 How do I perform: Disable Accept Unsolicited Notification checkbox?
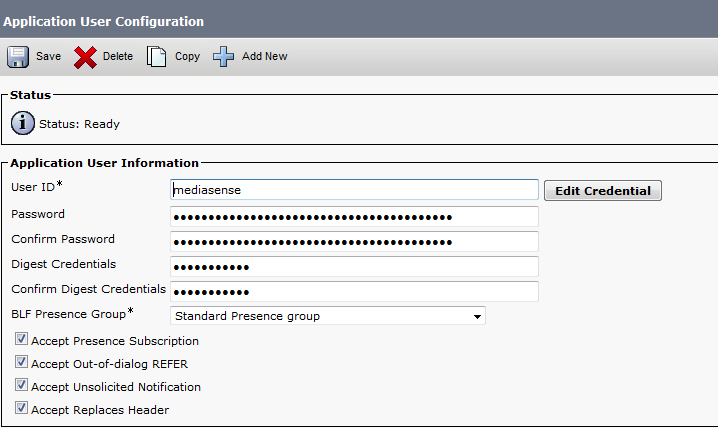21,386
